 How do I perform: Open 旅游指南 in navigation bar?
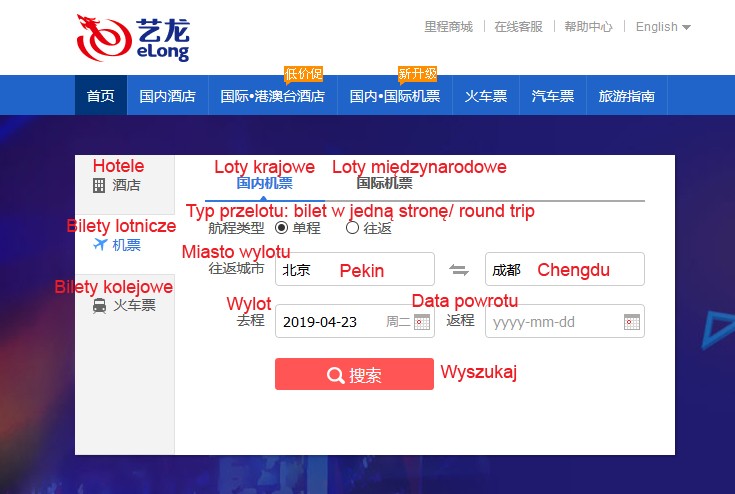tap(627, 96)
